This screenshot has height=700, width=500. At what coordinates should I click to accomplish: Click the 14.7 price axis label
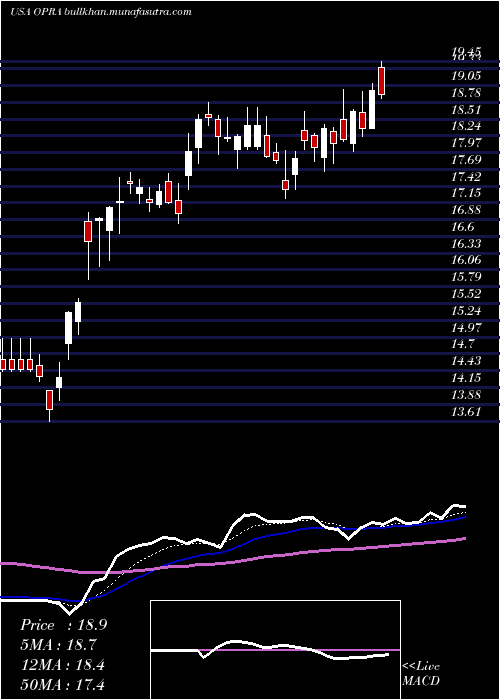pyautogui.click(x=463, y=344)
